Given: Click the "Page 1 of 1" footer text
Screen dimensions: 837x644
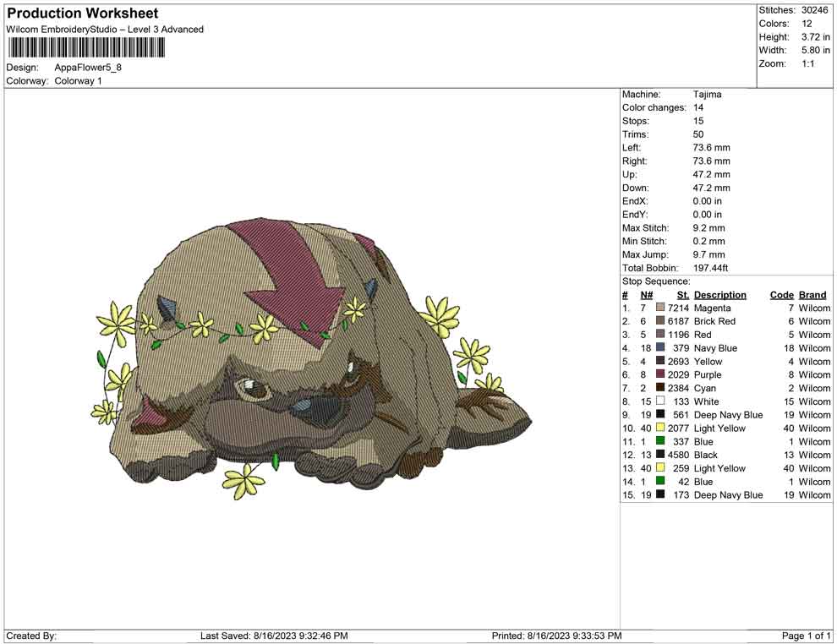Looking at the screenshot, I should [806, 636].
